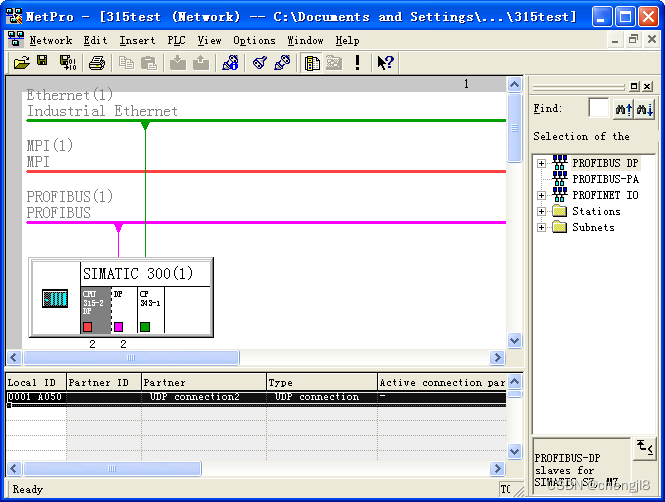The height and width of the screenshot is (502, 665).
Task: Toggle the catalog display icon
Action: tap(312, 63)
